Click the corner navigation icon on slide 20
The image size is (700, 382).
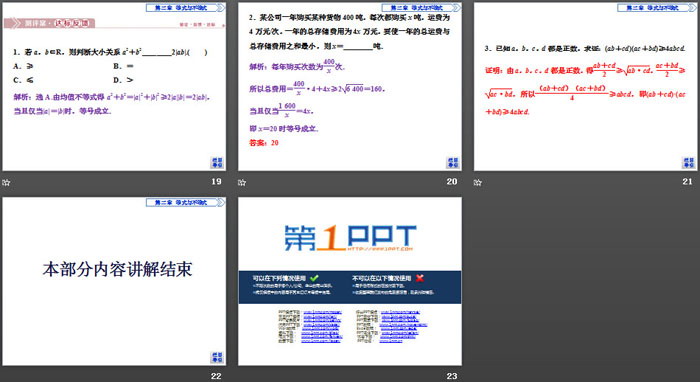click(x=453, y=162)
